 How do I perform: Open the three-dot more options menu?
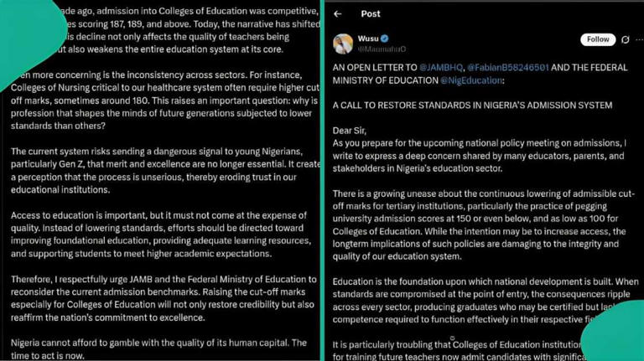pyautogui.click(x=640, y=39)
